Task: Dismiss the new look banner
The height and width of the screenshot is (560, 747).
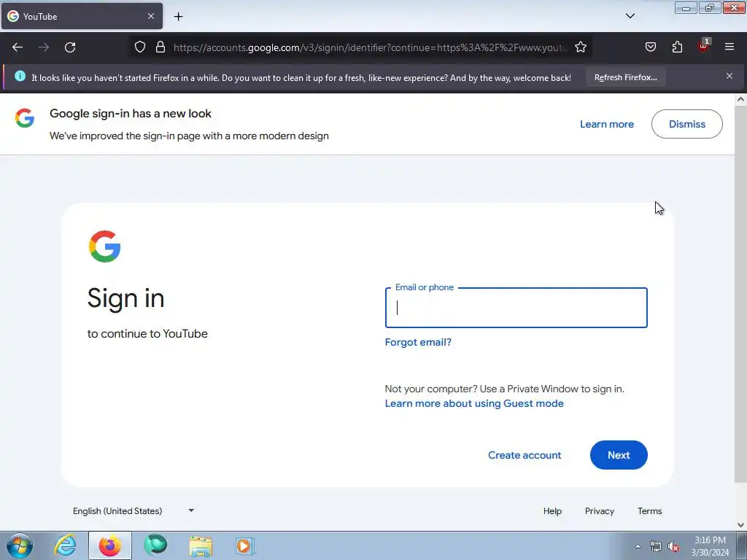Action: [x=686, y=124]
